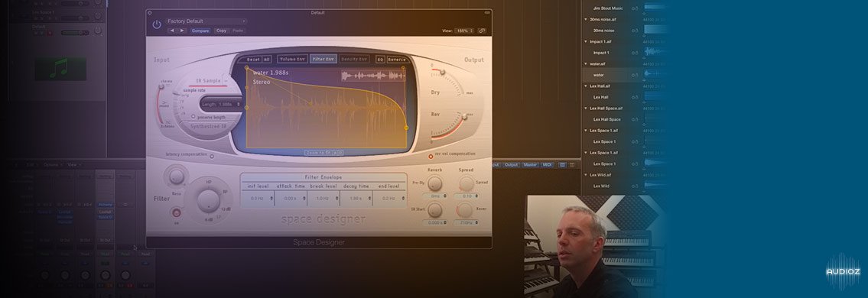Click the Compare button
This screenshot has height=298, width=868.
(x=200, y=31)
